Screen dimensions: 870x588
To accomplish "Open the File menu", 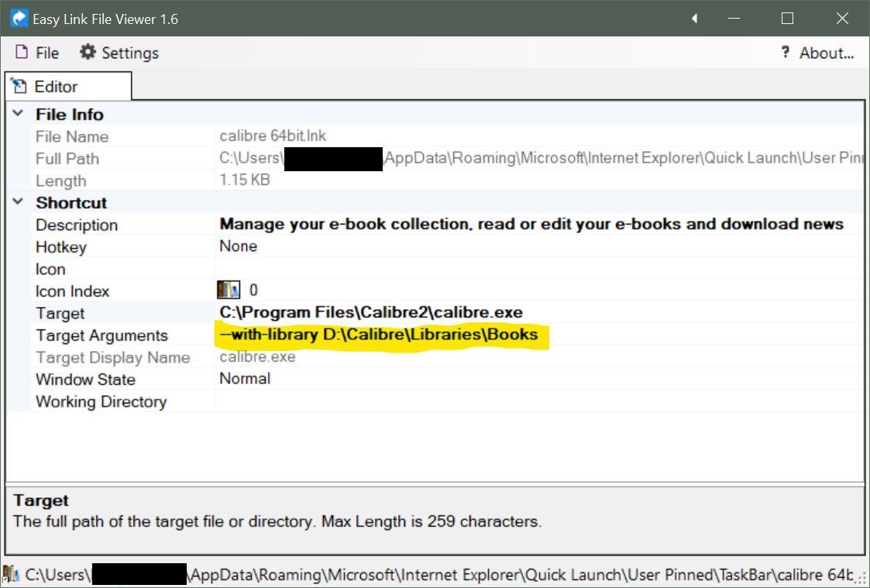I will (36, 53).
